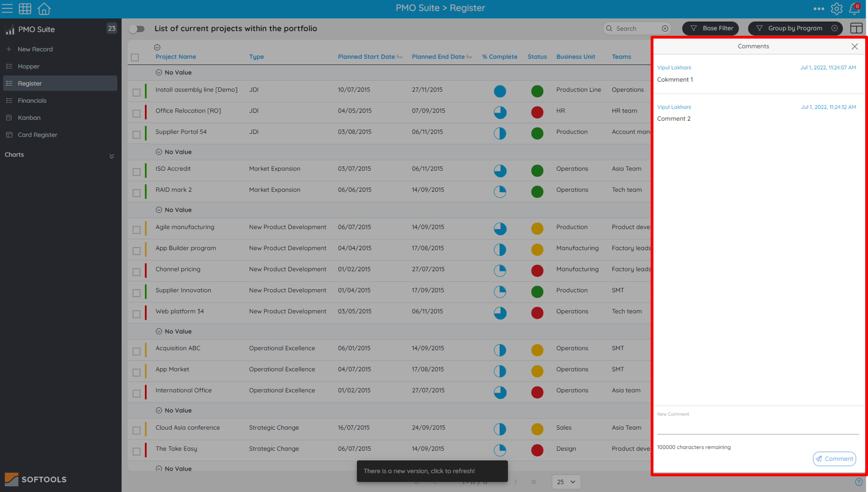Collapse the JDI No Value group
Image resolution: width=868 pixels, height=492 pixels.
point(159,72)
